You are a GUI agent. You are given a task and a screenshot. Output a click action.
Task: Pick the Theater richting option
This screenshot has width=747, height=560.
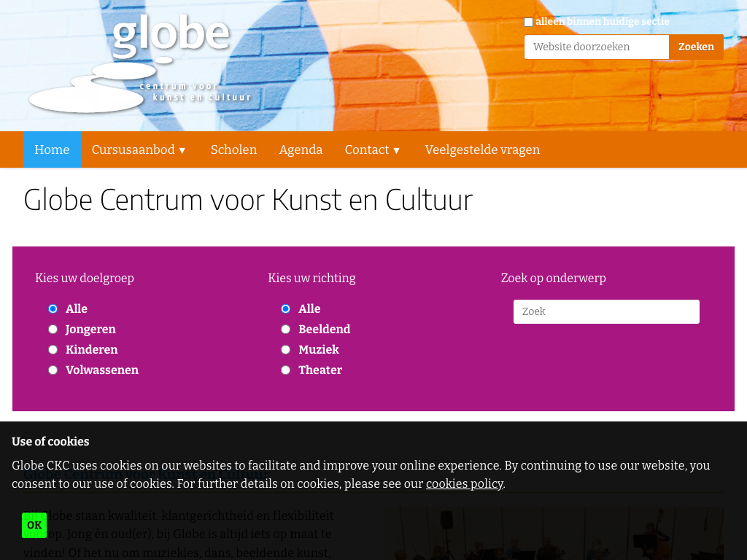tap(285, 370)
